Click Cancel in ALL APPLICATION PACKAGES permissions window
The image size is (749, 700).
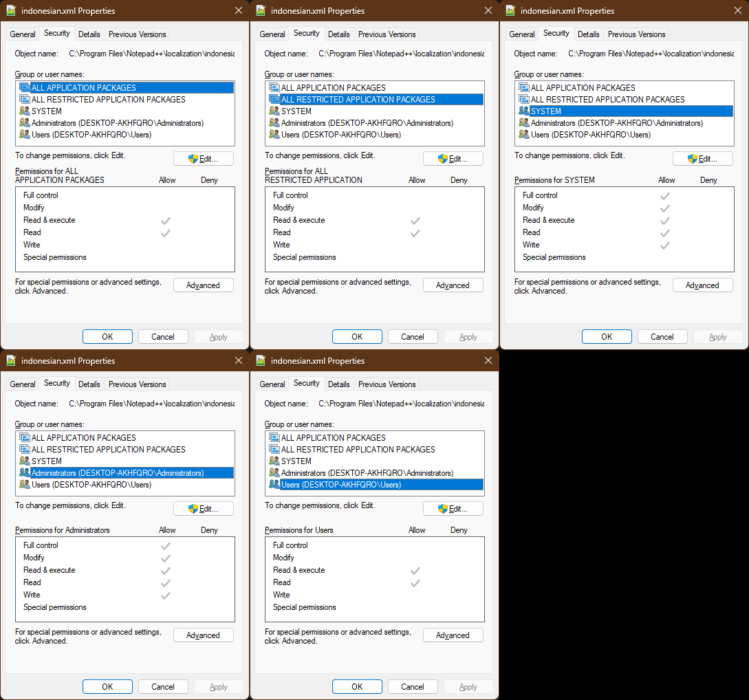pos(163,337)
